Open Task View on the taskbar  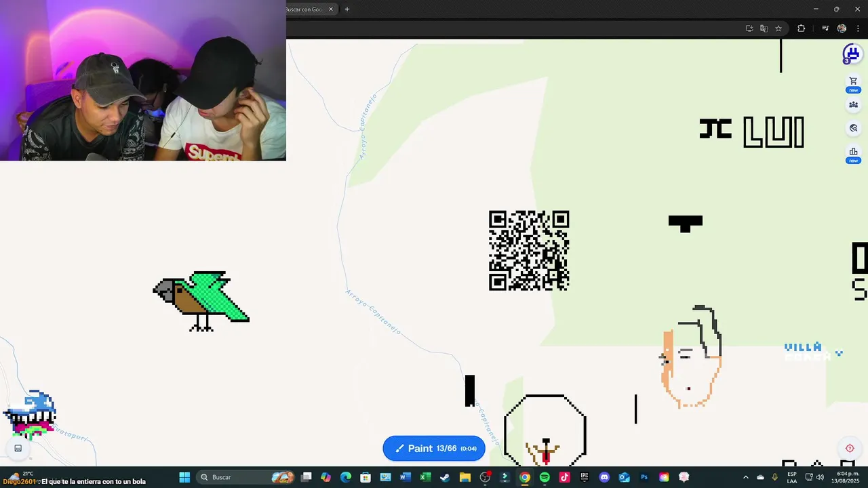307,477
